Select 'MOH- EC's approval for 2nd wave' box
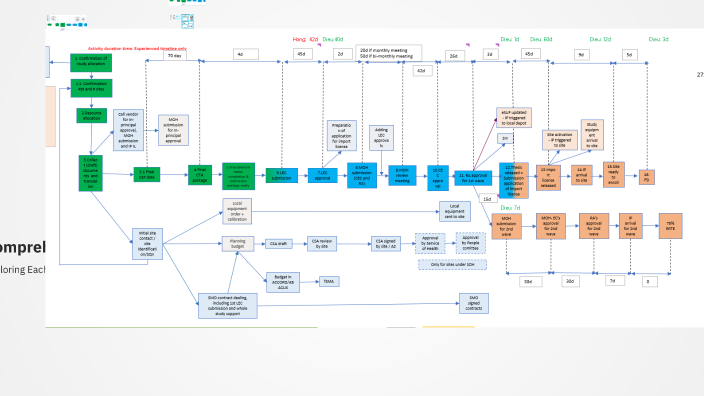Image resolution: width=704 pixels, height=396 pixels. 550,226
